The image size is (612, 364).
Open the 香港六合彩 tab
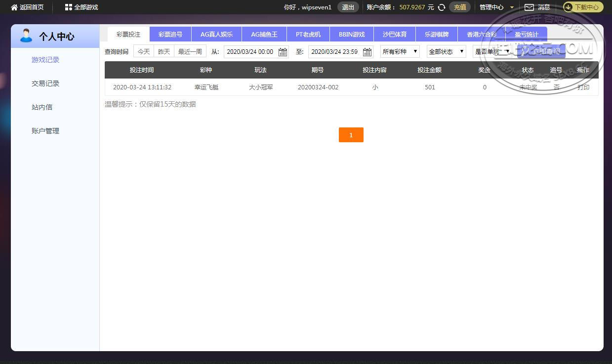[x=482, y=35]
